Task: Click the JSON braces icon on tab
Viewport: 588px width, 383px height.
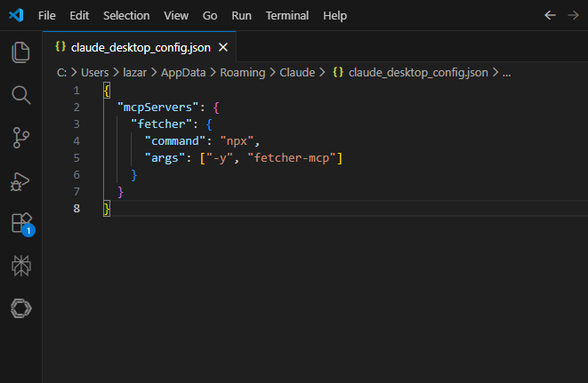Action: (60, 47)
